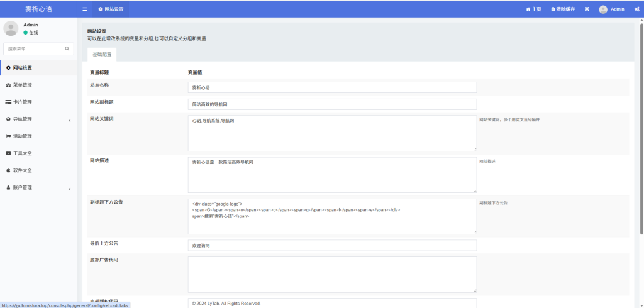Open the settings cogs icon at top right
Viewport: 644px width, 308px height.
636,9
